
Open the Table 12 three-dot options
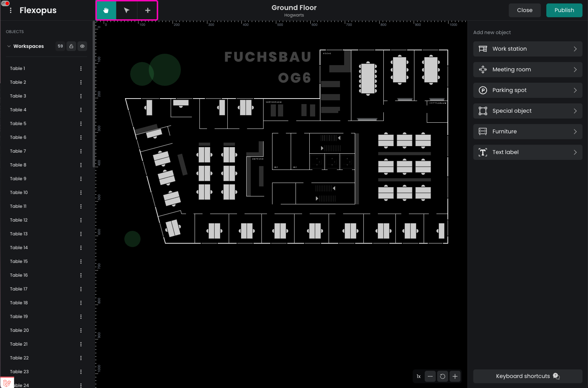81,220
